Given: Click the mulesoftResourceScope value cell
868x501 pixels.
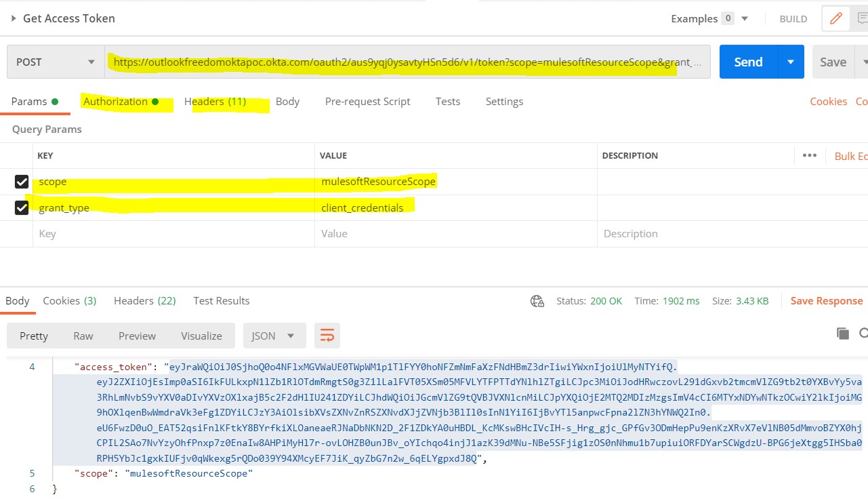Looking at the screenshot, I should (455, 182).
